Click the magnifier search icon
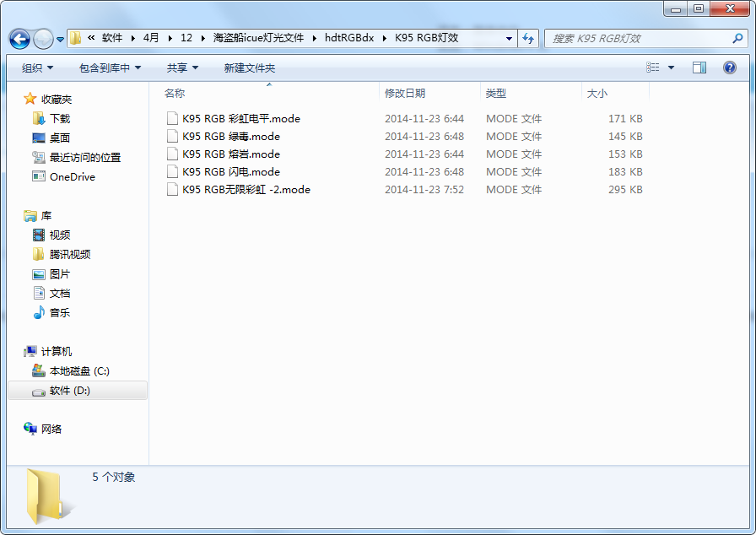The height and width of the screenshot is (535, 756). pos(737,38)
